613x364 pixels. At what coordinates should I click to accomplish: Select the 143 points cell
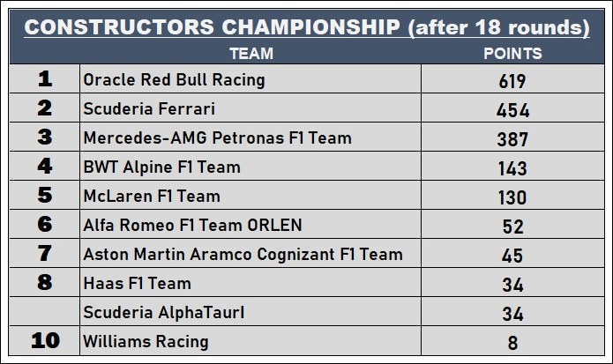tap(512, 167)
